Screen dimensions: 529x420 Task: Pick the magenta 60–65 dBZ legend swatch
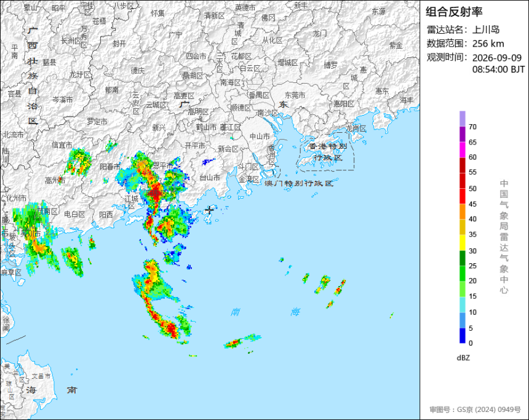pyautogui.click(x=462, y=149)
